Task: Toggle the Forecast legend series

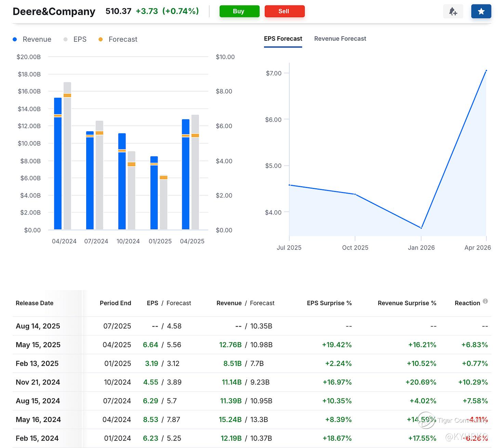Action: tap(118, 39)
